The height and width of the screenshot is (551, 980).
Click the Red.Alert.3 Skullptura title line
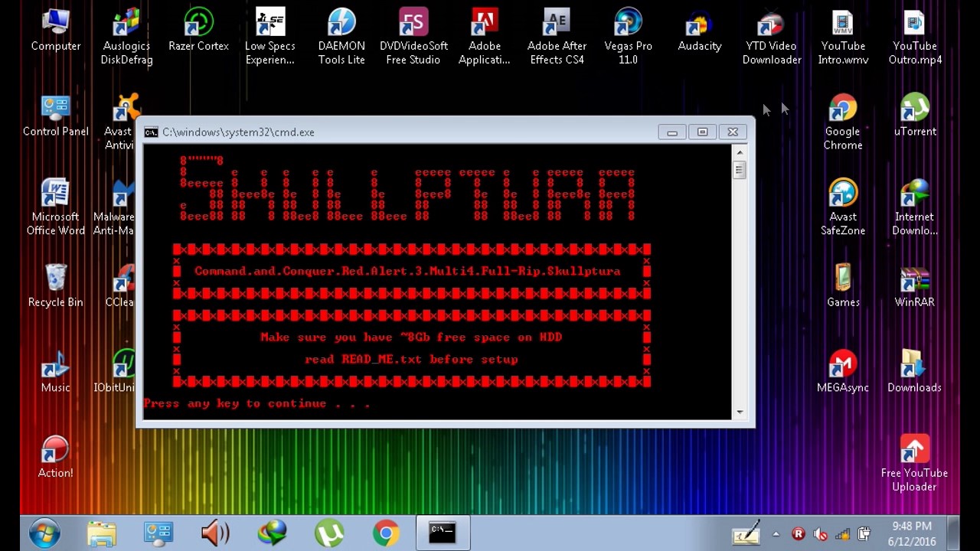(x=407, y=271)
